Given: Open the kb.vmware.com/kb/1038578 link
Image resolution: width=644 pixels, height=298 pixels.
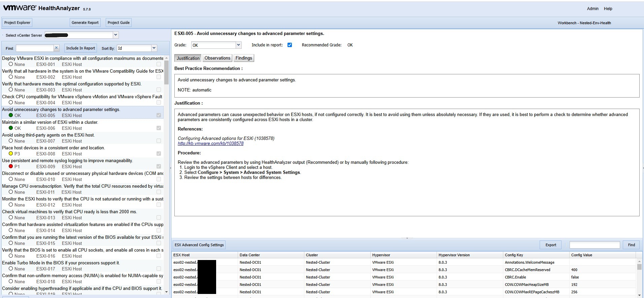Looking at the screenshot, I should click(210, 143).
